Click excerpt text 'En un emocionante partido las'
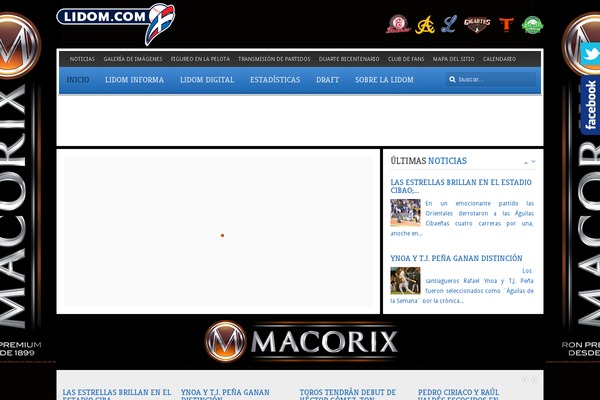Screen dimensions: 600x400 479,203
